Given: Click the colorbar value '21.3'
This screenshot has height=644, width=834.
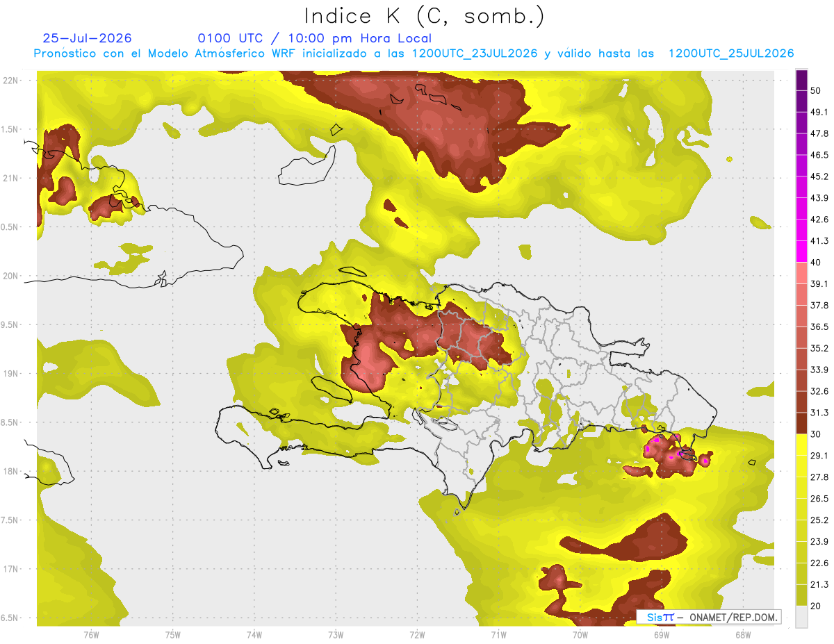Looking at the screenshot, I should (819, 584).
